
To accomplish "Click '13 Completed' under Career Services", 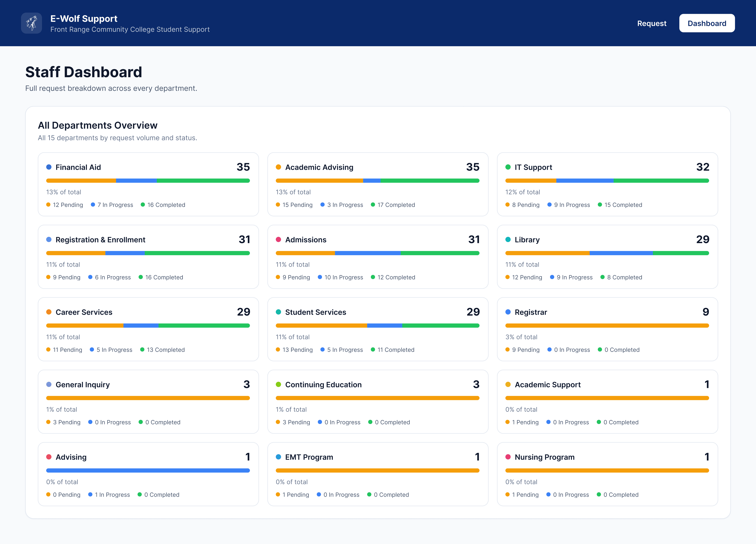I will tap(162, 350).
